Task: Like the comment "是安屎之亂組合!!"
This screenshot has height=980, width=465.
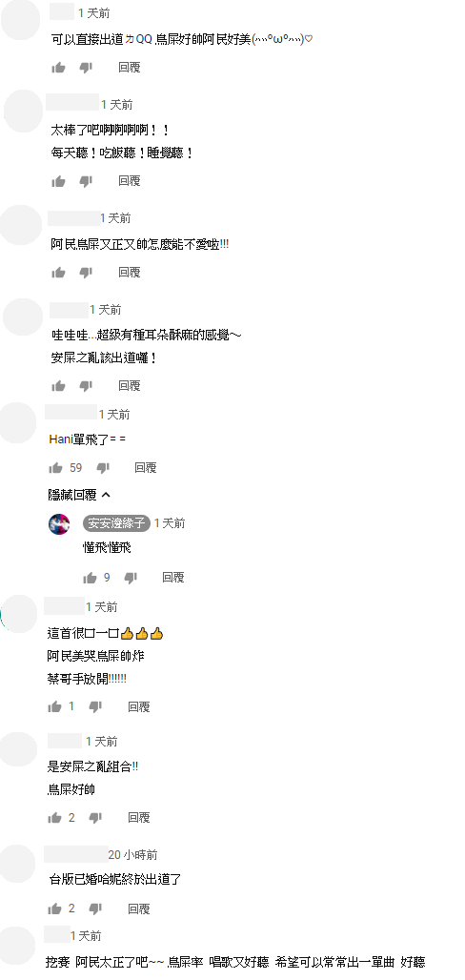Action: click(x=55, y=817)
